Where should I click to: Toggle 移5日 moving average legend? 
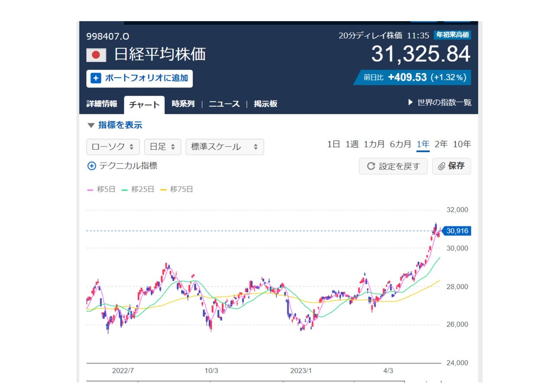tap(101, 189)
